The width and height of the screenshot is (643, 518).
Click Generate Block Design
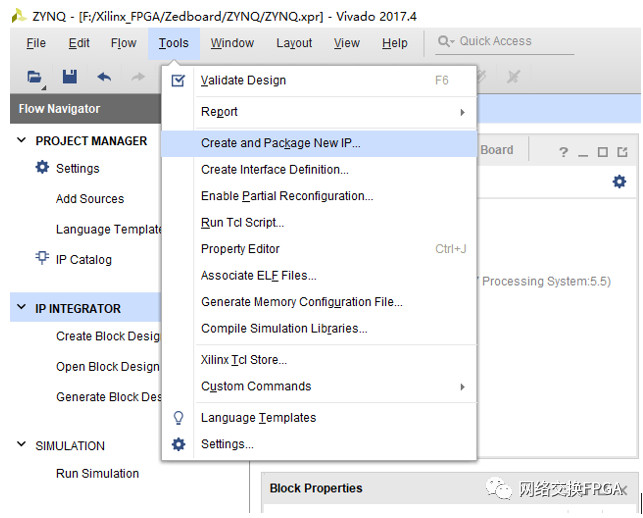[x=109, y=397]
